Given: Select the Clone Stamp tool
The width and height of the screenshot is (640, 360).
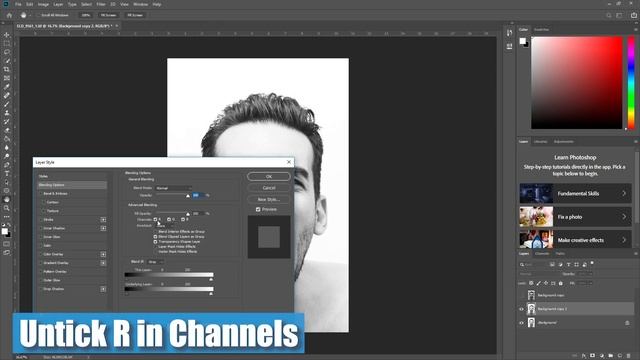Looking at the screenshot, I should 7,113.
